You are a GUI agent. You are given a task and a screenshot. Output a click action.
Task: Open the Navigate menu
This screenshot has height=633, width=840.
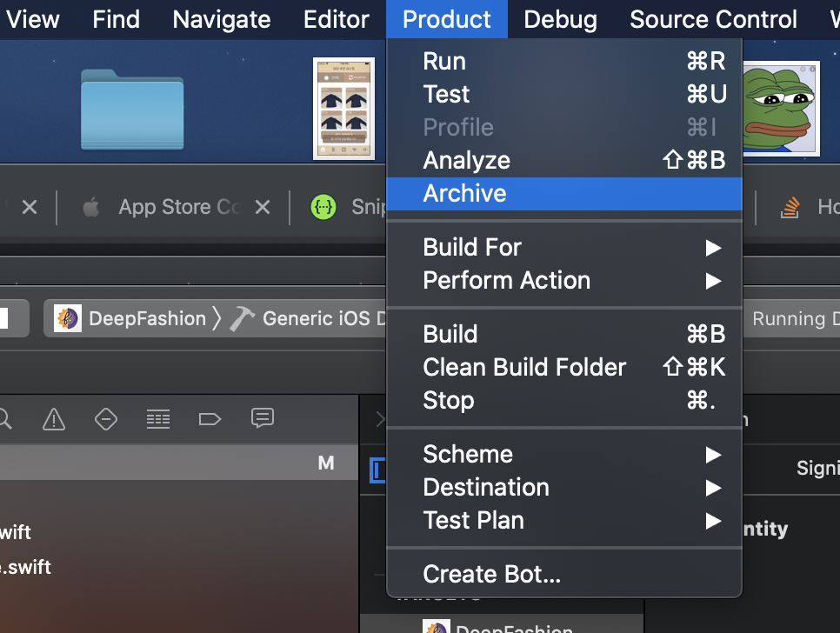pyautogui.click(x=221, y=19)
